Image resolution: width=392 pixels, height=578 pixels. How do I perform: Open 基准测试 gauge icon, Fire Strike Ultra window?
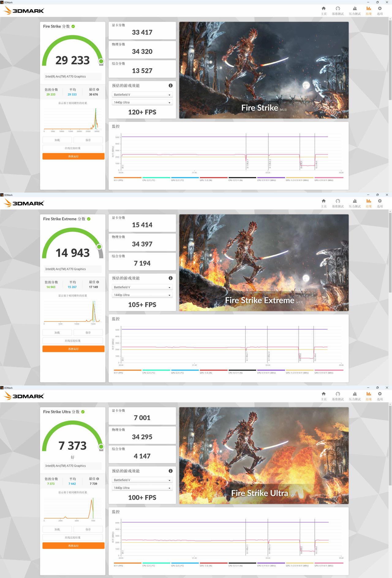(338, 394)
